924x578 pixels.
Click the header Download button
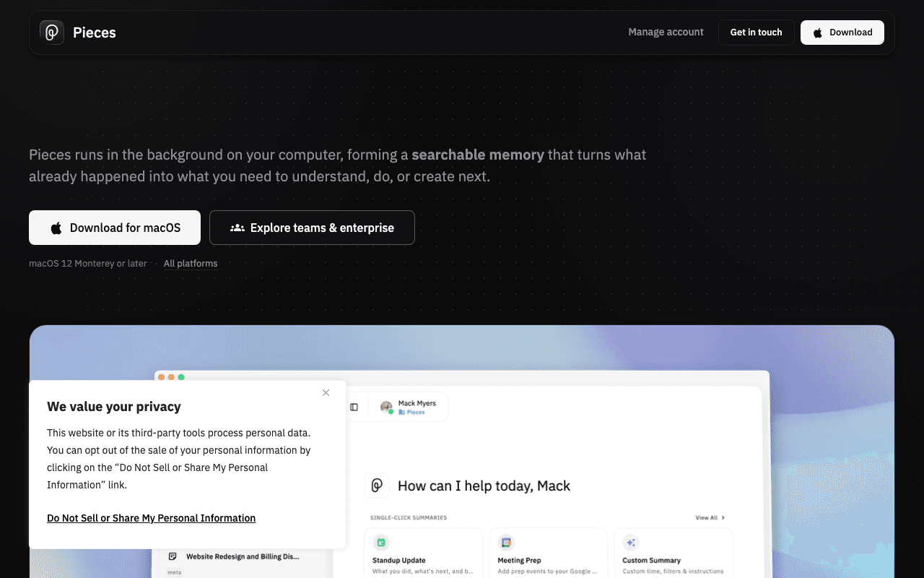[842, 33]
